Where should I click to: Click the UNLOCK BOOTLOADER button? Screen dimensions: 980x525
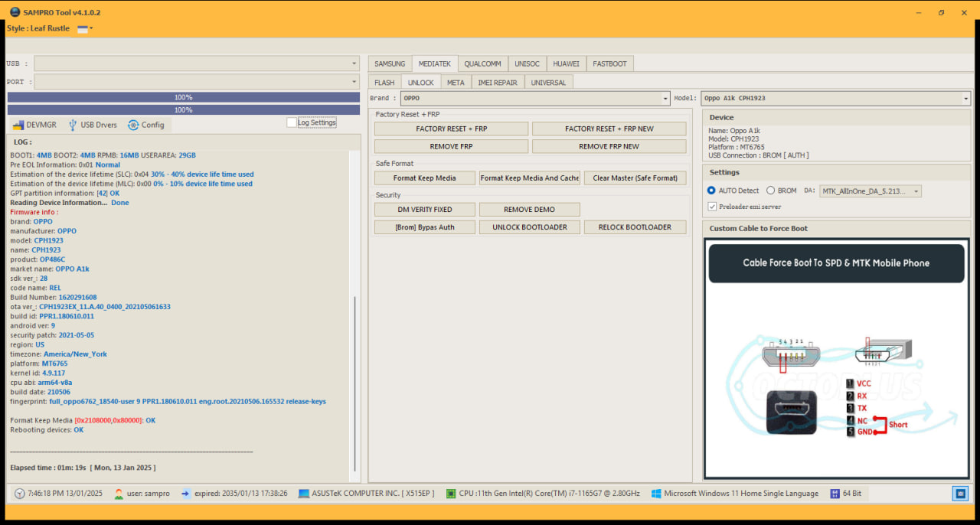[x=530, y=227]
